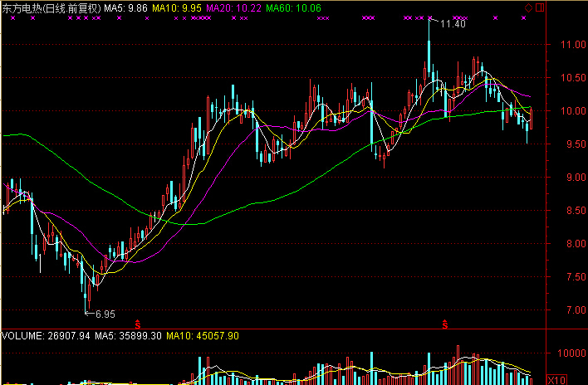588x385 pixels.
Task: Click the red diamond icon at top right
Action: [528, 7]
